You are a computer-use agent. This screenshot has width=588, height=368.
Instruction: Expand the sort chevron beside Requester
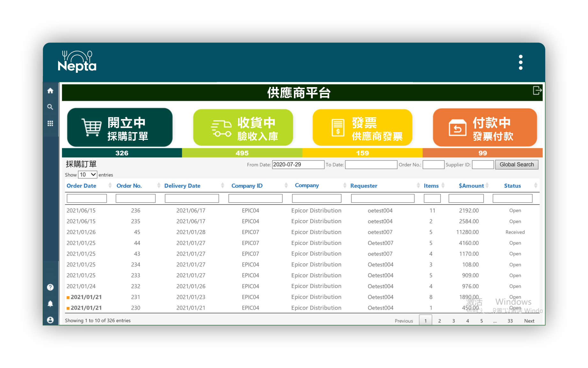pyautogui.click(x=418, y=185)
